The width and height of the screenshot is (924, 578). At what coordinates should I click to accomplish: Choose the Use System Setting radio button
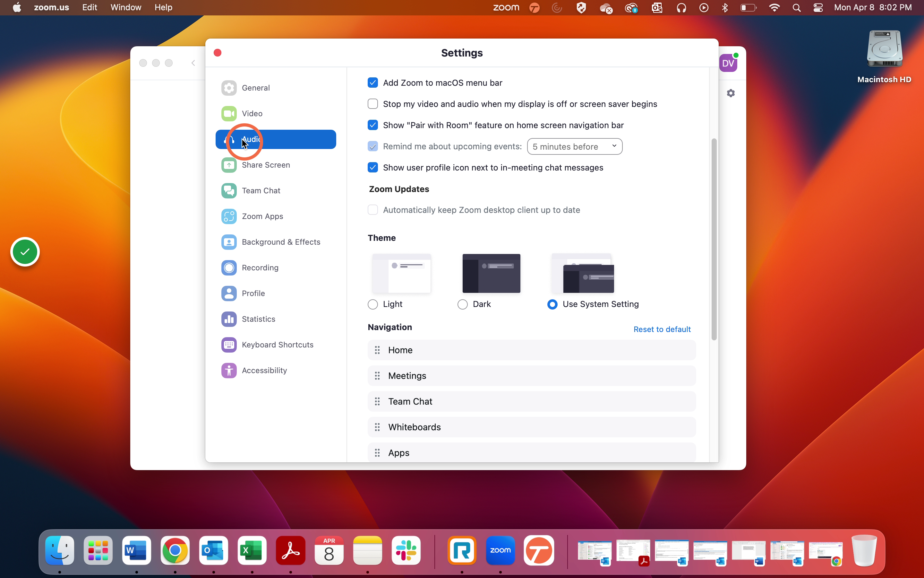click(x=552, y=304)
